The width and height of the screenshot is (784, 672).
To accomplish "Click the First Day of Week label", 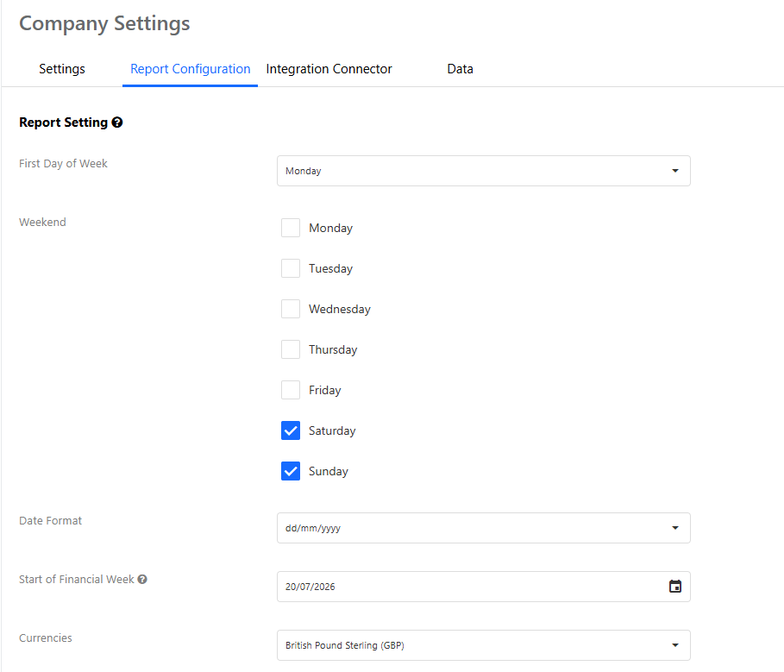I will (x=63, y=164).
